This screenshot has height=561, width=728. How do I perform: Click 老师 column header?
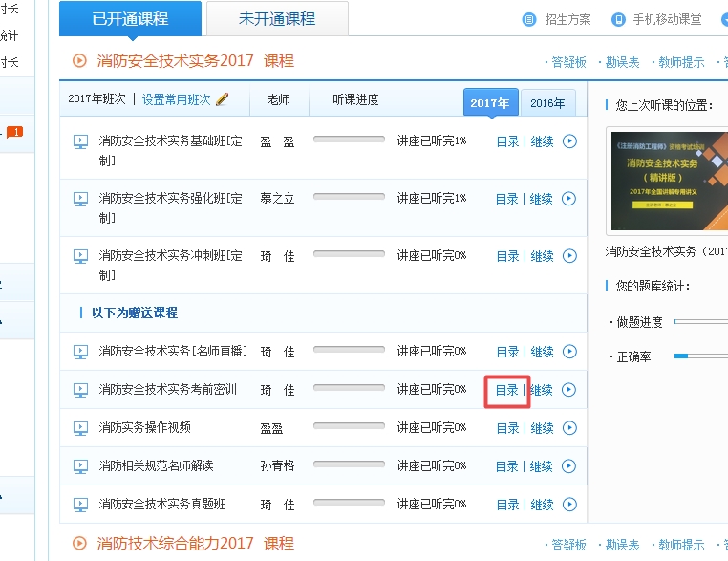pyautogui.click(x=279, y=99)
